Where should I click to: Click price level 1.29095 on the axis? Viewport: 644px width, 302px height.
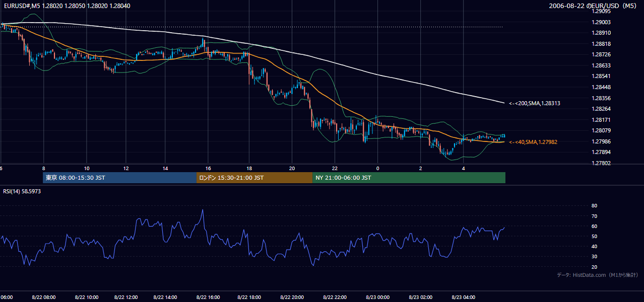(601, 11)
